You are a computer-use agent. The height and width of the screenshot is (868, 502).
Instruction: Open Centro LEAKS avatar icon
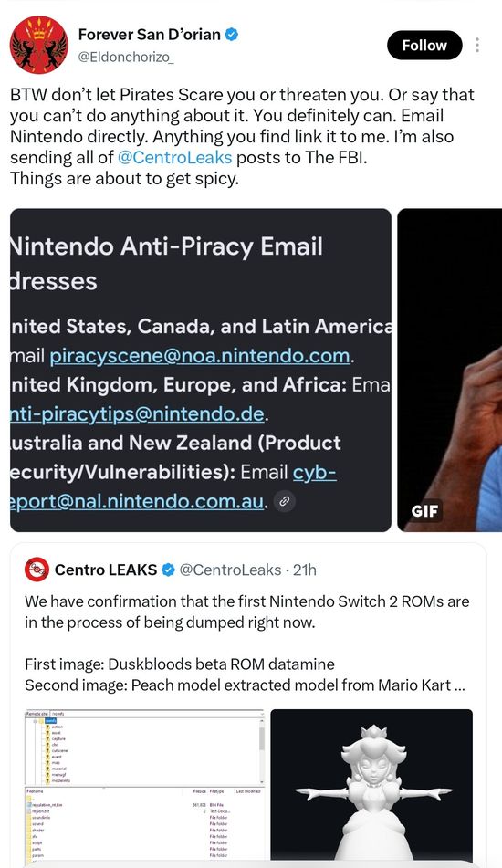(x=37, y=569)
